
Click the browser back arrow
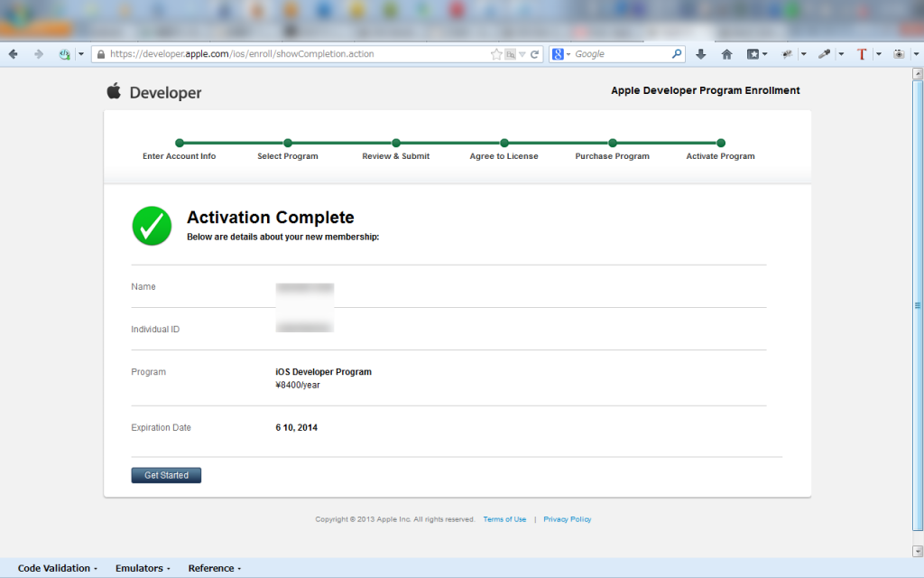coord(13,54)
